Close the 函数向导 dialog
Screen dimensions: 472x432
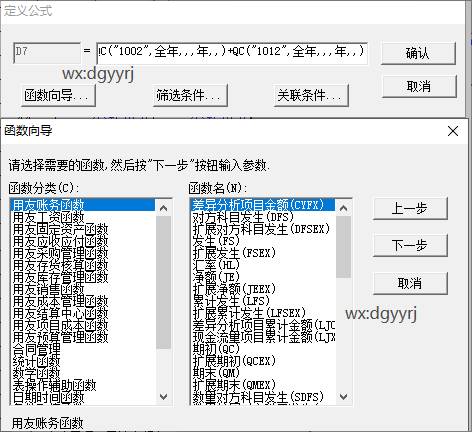click(x=453, y=131)
